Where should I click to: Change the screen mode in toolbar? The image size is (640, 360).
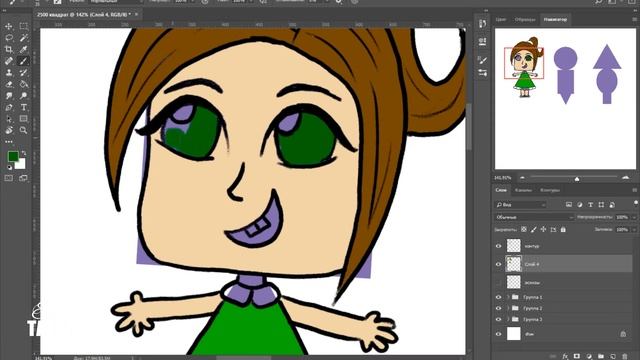pyautogui.click(x=23, y=178)
